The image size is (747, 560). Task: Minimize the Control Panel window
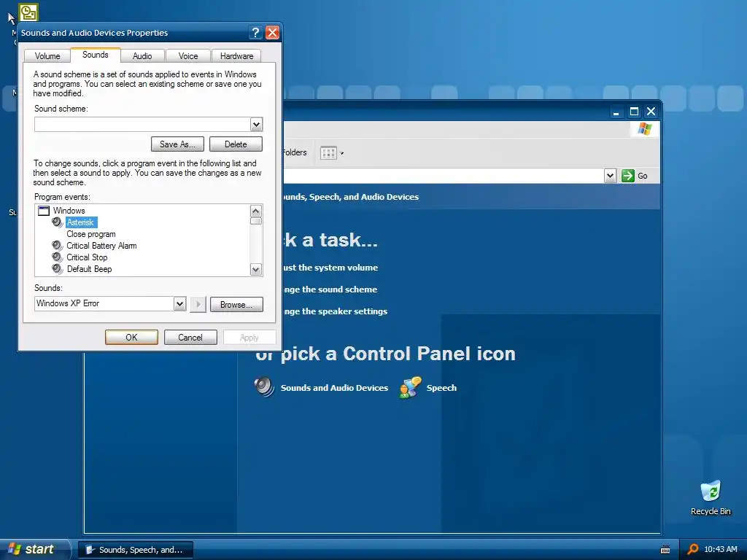616,112
